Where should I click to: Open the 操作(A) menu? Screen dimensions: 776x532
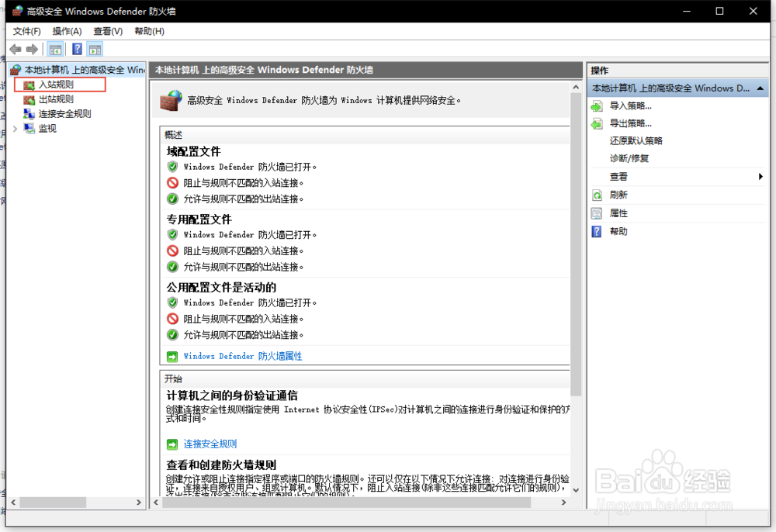coord(67,31)
